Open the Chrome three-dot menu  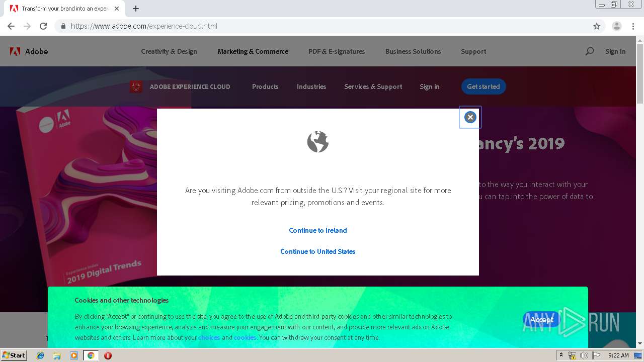click(x=633, y=26)
